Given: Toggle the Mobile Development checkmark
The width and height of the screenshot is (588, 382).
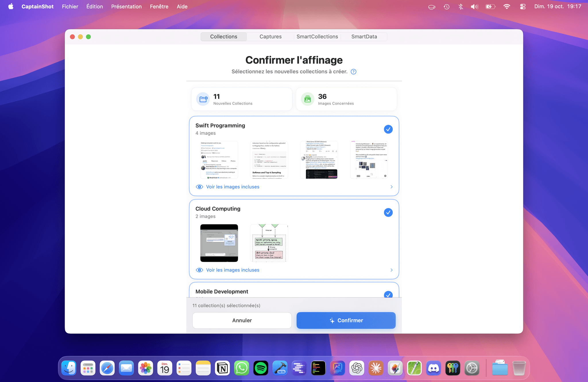Looking at the screenshot, I should [x=388, y=295].
